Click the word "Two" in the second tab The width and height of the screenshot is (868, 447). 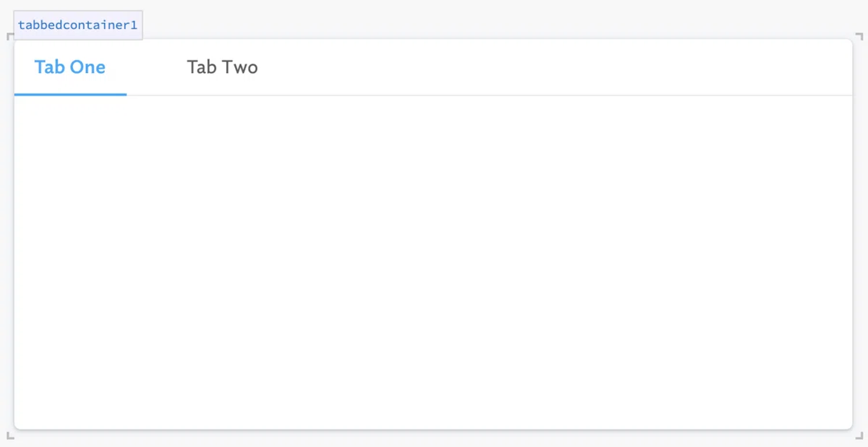(x=240, y=67)
